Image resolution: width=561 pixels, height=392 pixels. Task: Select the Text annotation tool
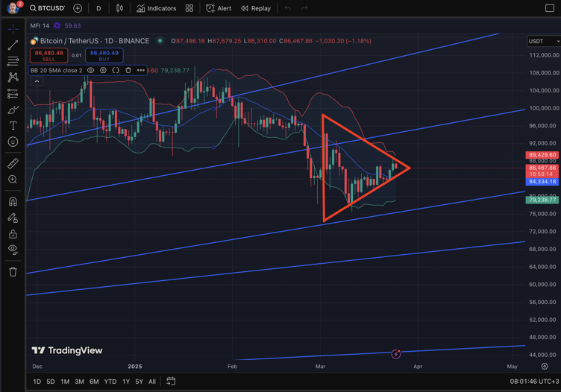pyautogui.click(x=13, y=126)
